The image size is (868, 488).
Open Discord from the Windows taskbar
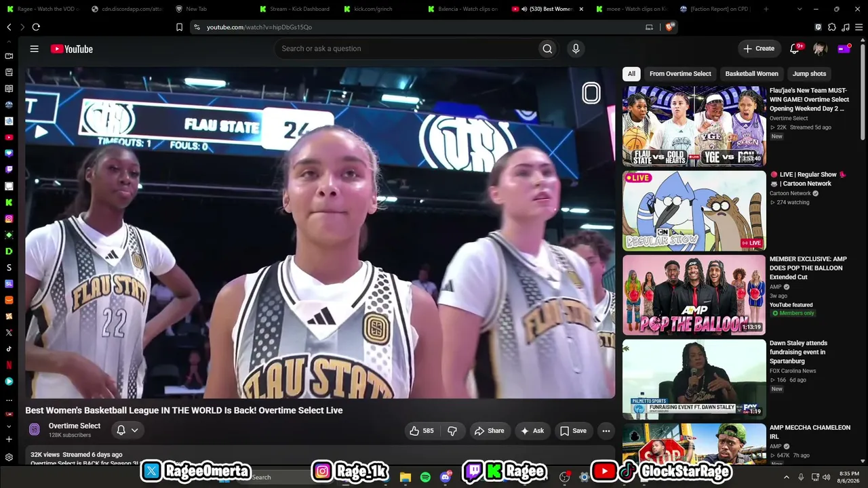point(446,477)
